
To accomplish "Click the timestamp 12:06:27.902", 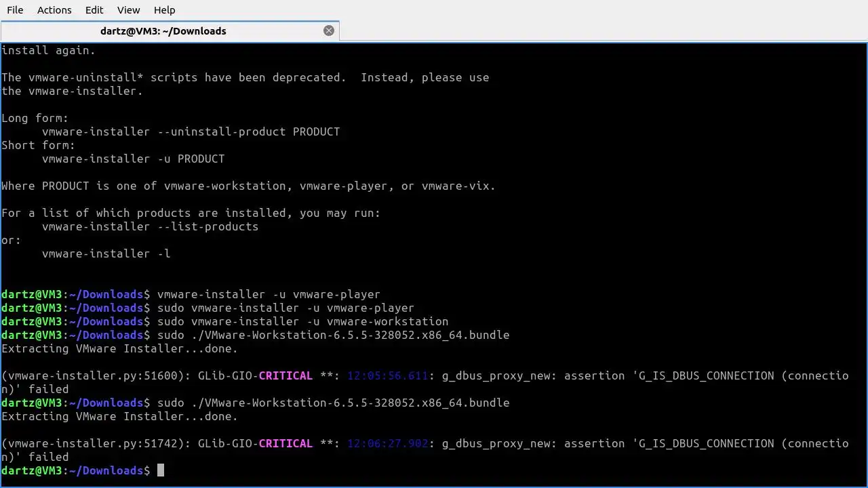I will [x=388, y=443].
